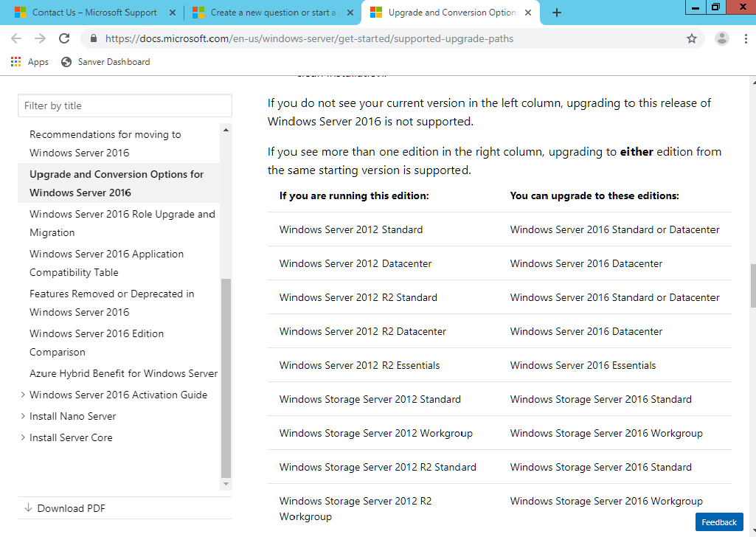This screenshot has height=537, width=756.
Task: Click the sidebar table-of-contents scrollbar thumb
Action: click(x=226, y=378)
